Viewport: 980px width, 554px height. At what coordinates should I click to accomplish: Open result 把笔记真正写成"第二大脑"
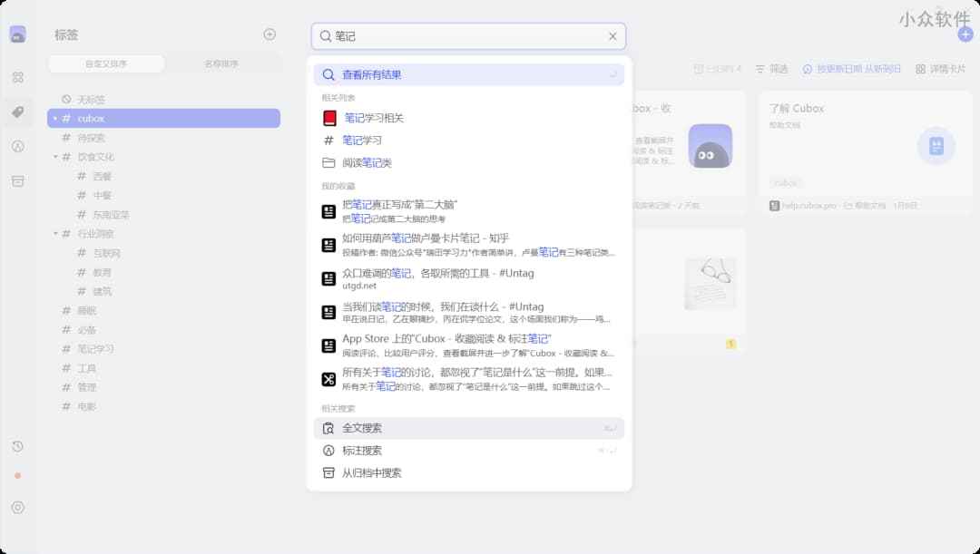[x=469, y=211]
